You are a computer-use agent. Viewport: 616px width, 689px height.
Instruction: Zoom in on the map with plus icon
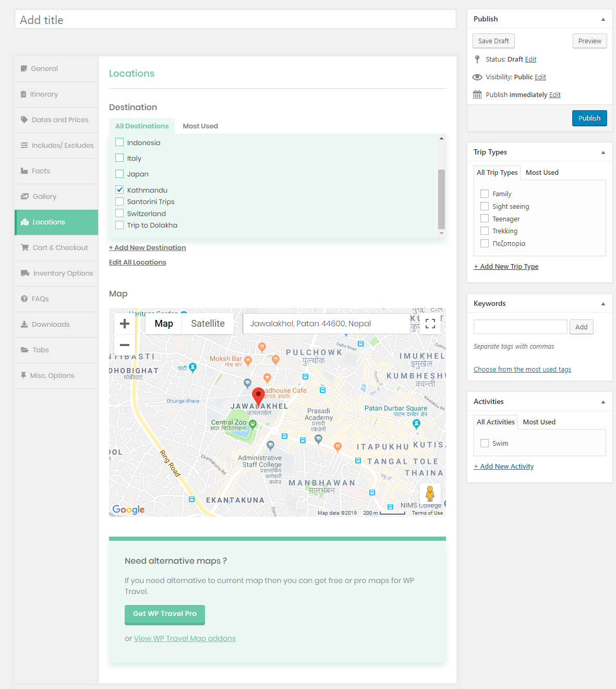coord(125,324)
